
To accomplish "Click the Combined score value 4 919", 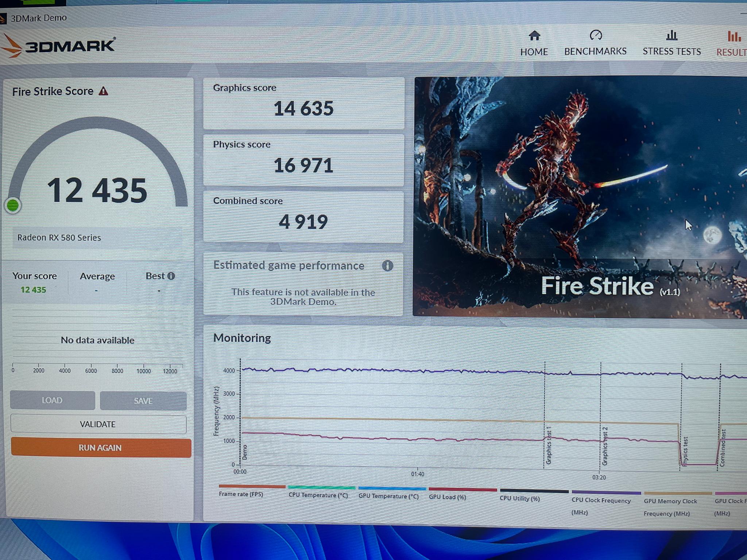I will [x=303, y=222].
